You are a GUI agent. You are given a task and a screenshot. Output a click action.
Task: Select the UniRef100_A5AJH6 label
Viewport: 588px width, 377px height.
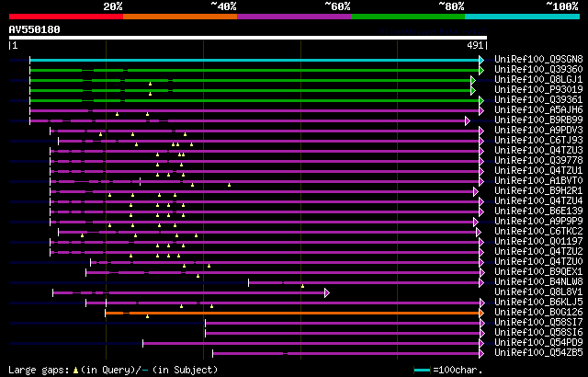tap(538, 110)
